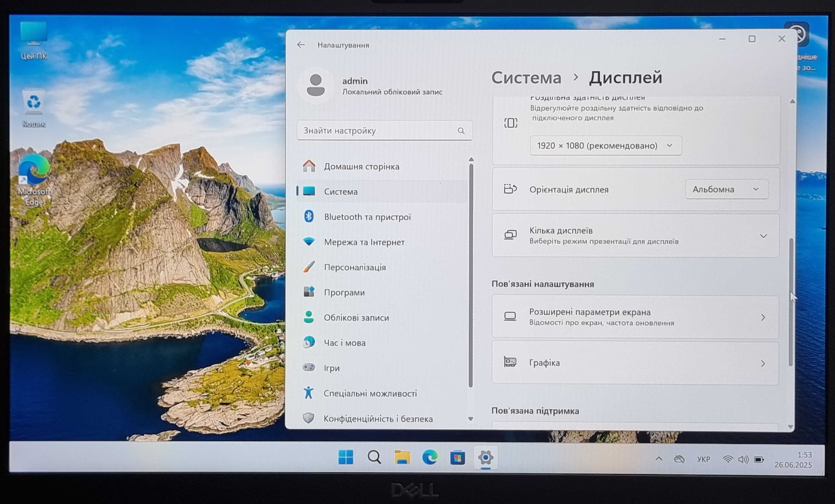
Task: Click the right panel scroll up arrow
Action: coord(792,101)
